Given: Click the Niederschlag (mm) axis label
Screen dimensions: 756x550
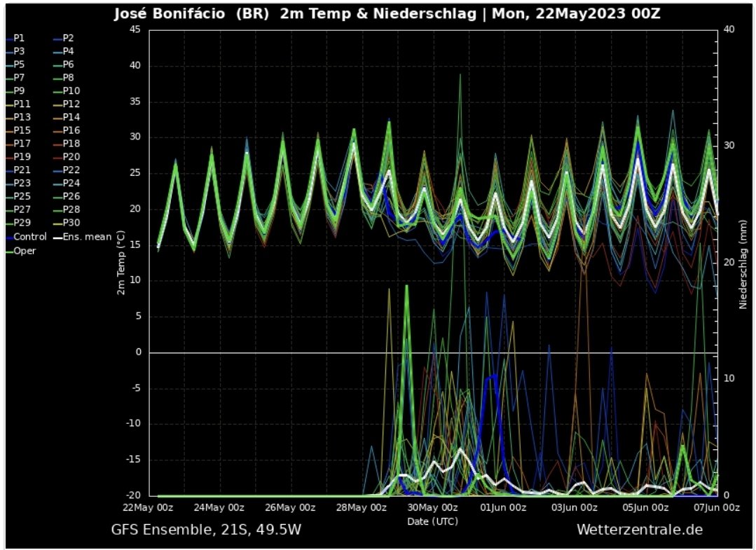Looking at the screenshot, I should tap(743, 263).
